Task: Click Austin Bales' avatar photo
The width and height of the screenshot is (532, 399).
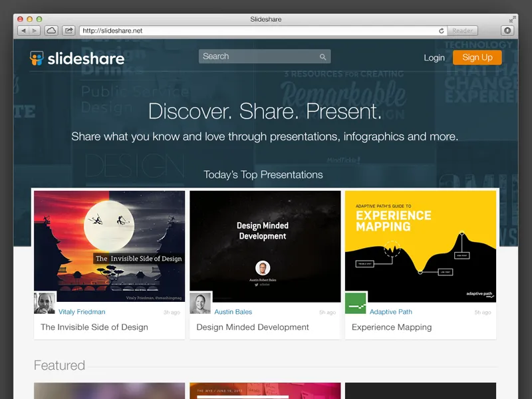Action: pyautogui.click(x=201, y=303)
